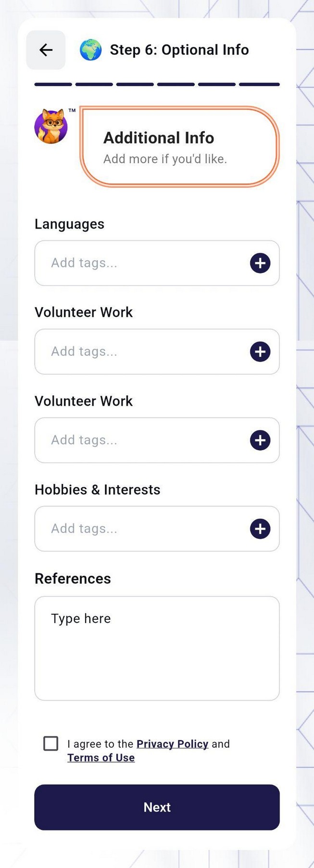Click the back arrow icon
314x868 pixels.
[x=46, y=50]
